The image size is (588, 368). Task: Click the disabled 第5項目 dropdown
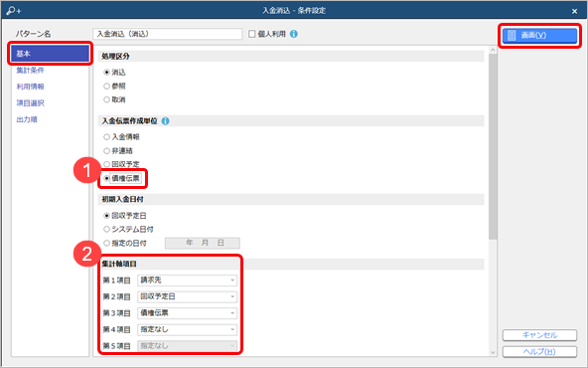coord(187,345)
